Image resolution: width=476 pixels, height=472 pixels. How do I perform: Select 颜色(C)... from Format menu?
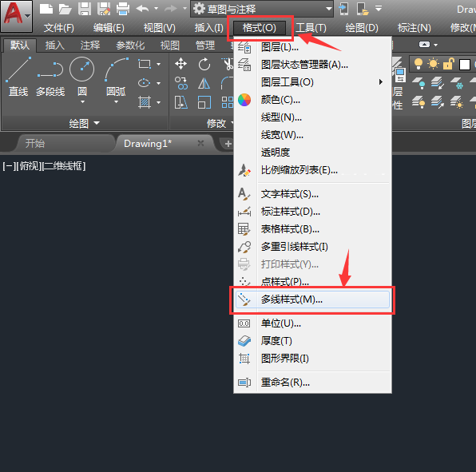(312, 100)
